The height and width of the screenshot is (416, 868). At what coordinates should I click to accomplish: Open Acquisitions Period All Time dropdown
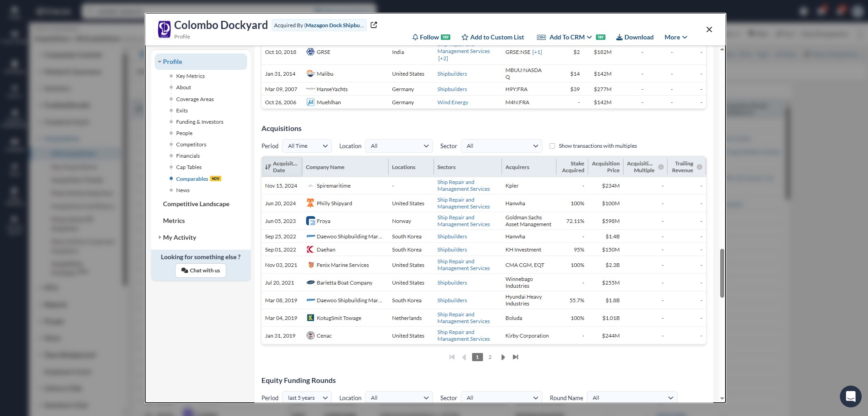tap(307, 146)
